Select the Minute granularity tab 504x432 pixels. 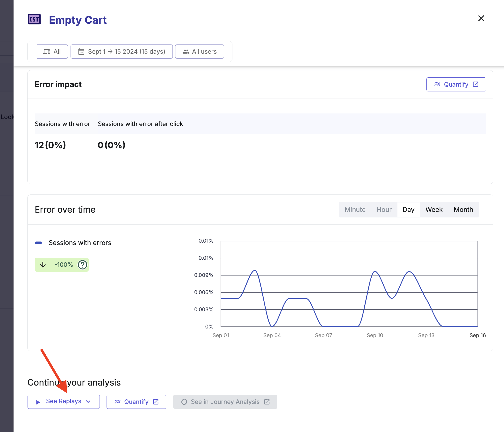[355, 210]
